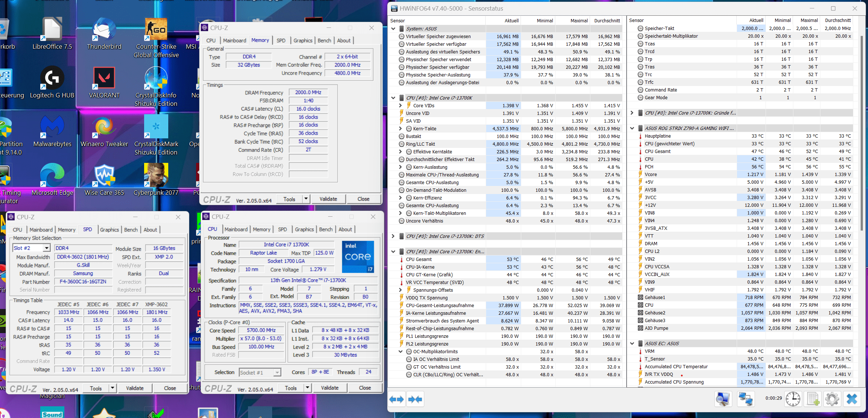868x418 pixels.
Task: Select the Physischer Speicher verwendet row
Action: (x=506, y=59)
